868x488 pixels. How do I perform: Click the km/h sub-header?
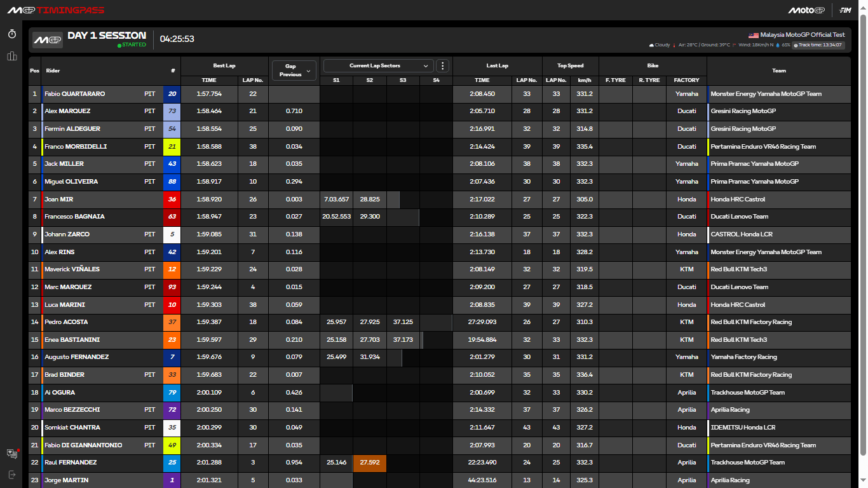click(585, 80)
